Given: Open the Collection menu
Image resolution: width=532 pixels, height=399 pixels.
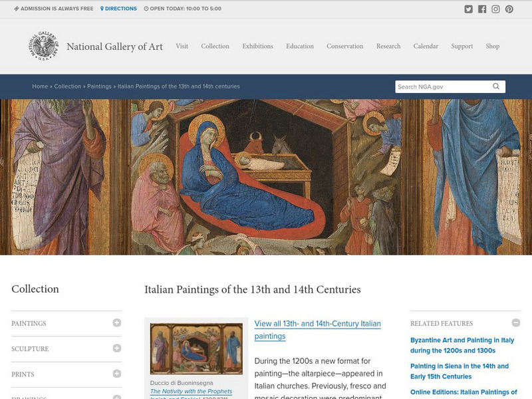Looking at the screenshot, I should (x=215, y=46).
